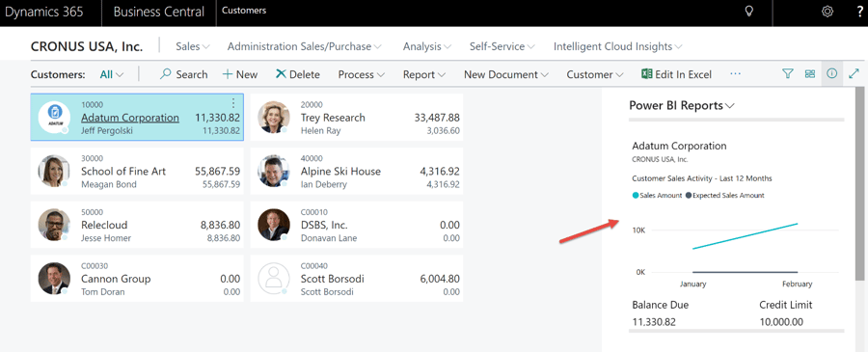
Task: Click the Delete action
Action: coord(297,74)
